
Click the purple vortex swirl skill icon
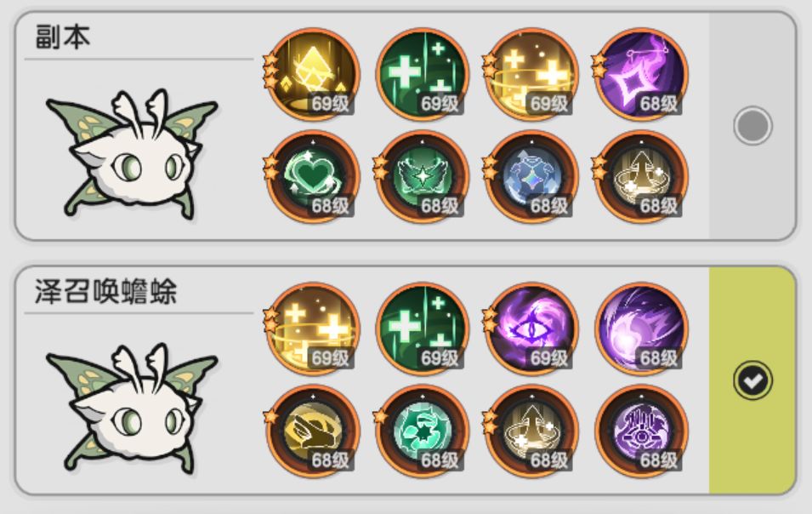pos(641,328)
